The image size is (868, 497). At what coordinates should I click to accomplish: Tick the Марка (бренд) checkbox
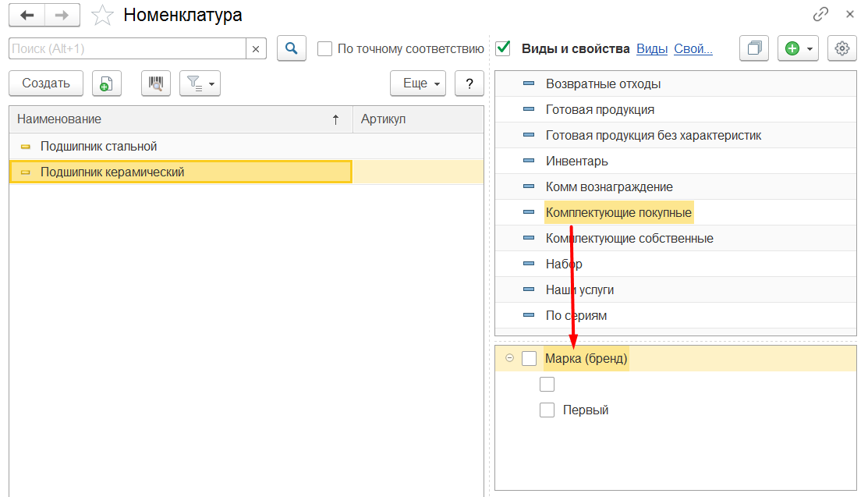click(x=530, y=358)
